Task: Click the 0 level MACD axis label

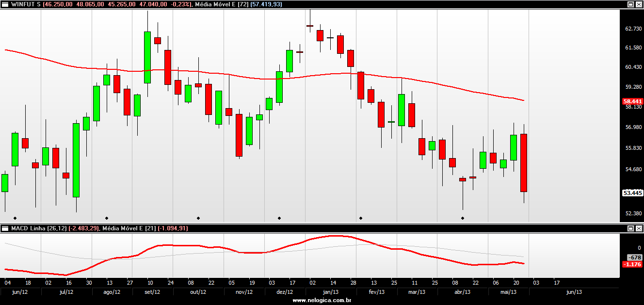Action: [x=639, y=248]
